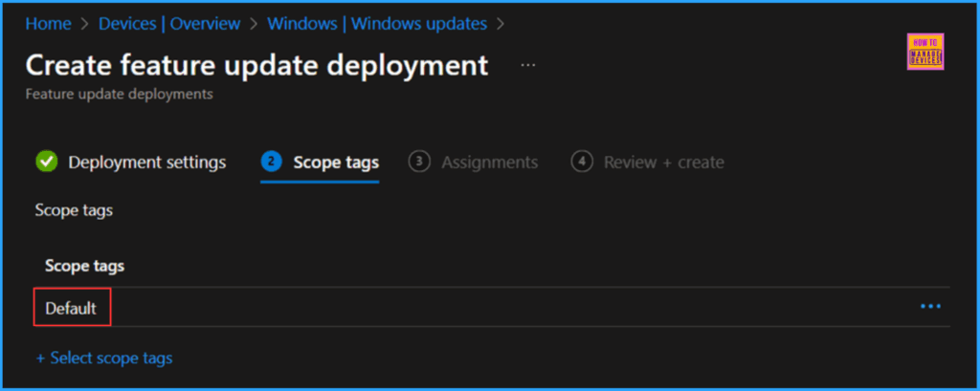Click the step 2 circle icon
This screenshot has height=391, width=980.
click(272, 162)
